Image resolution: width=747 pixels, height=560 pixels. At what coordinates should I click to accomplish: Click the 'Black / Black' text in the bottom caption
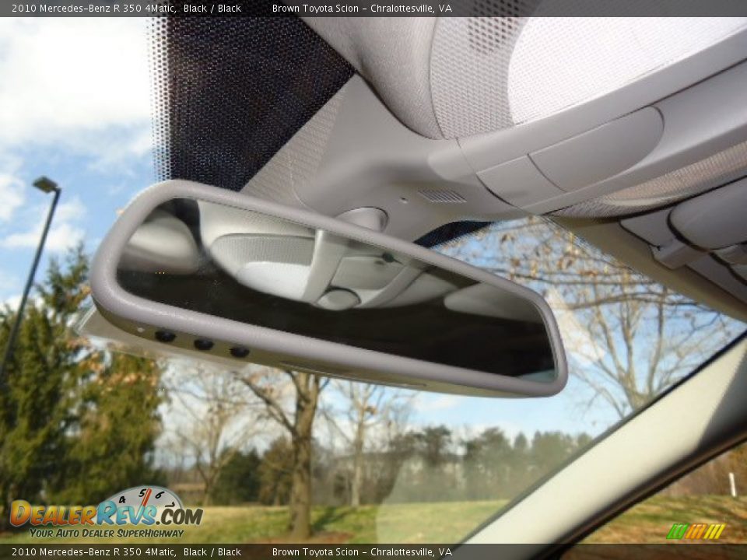[212, 551]
